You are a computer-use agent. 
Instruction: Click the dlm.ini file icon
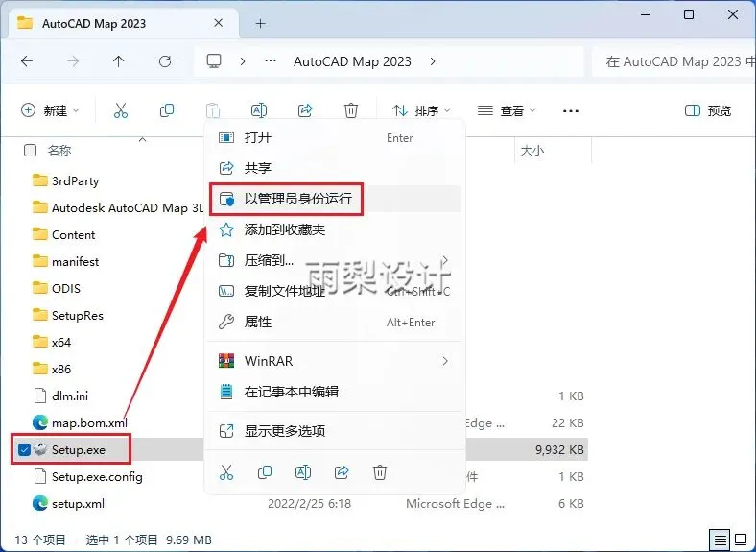[40, 396]
